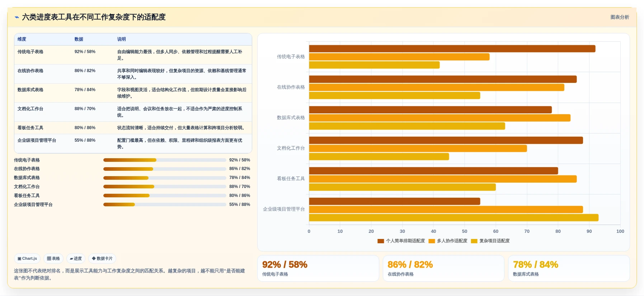644x296 pixels.
Task: Toggle 多人协作适配度 legend color swatch
Action: click(x=432, y=241)
